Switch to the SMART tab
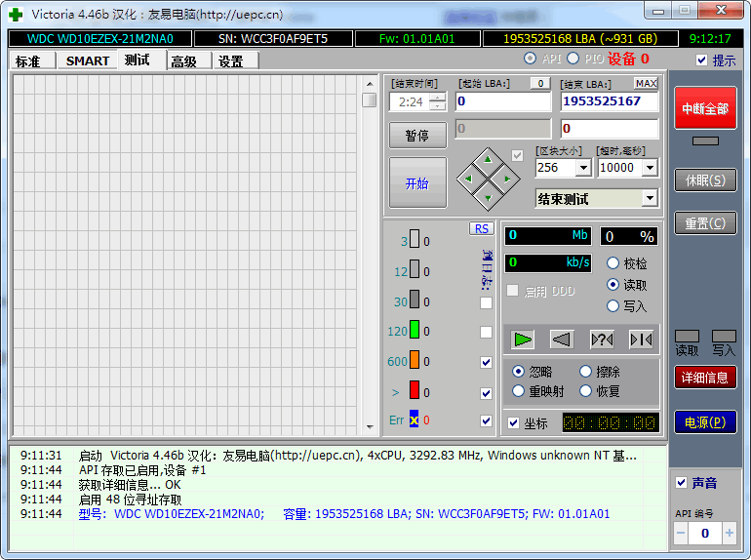 [88, 61]
